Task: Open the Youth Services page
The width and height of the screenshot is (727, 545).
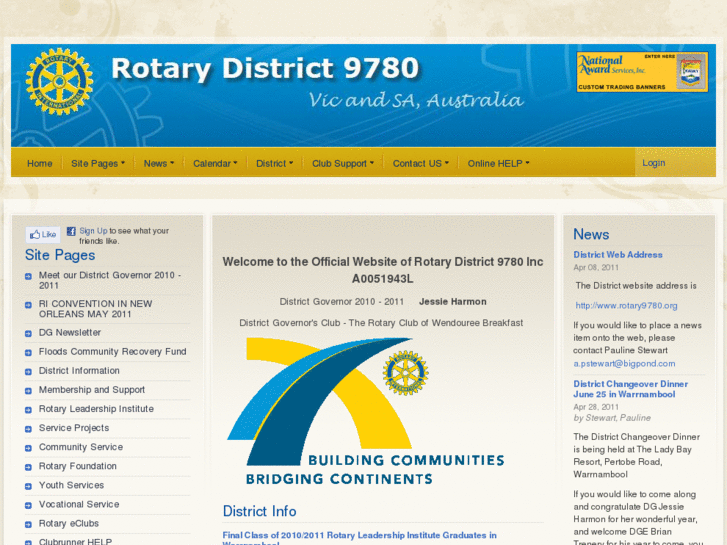Action: 71,485
